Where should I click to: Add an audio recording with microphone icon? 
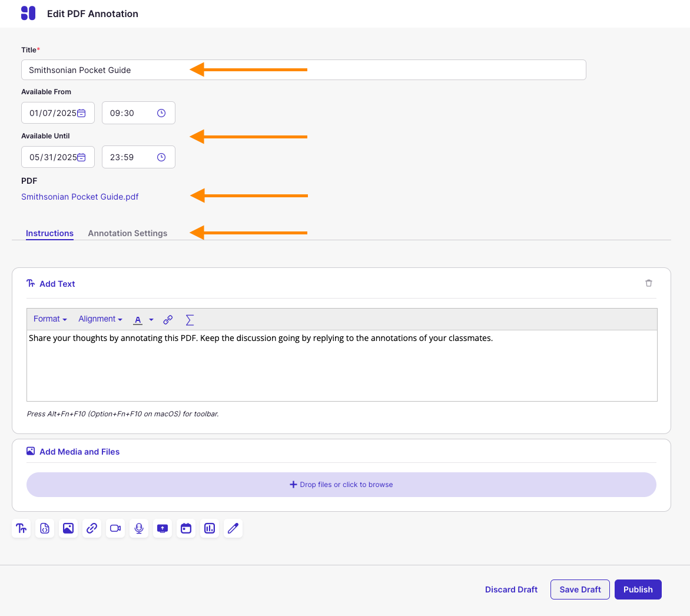point(139,528)
